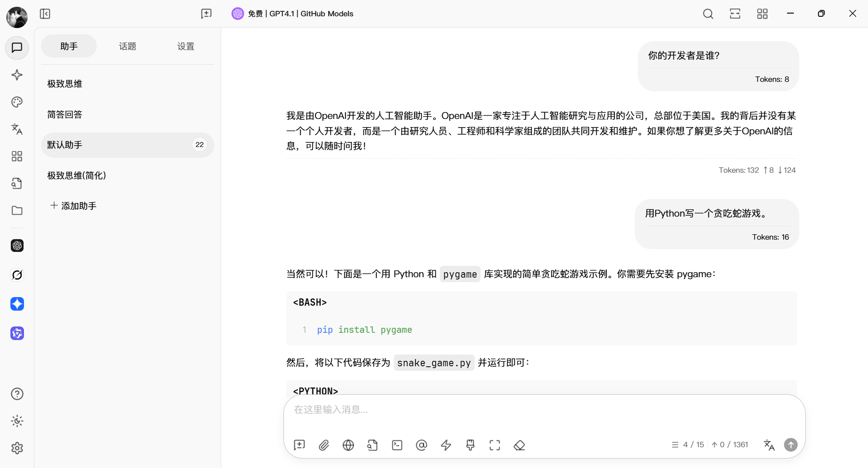
Task: Open files folder sidebar icon
Action: point(17,211)
